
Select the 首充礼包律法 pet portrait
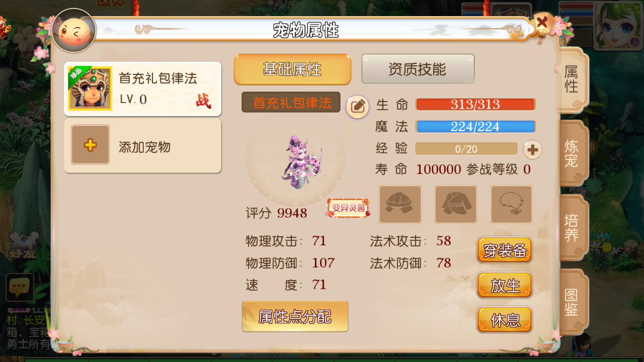point(90,88)
